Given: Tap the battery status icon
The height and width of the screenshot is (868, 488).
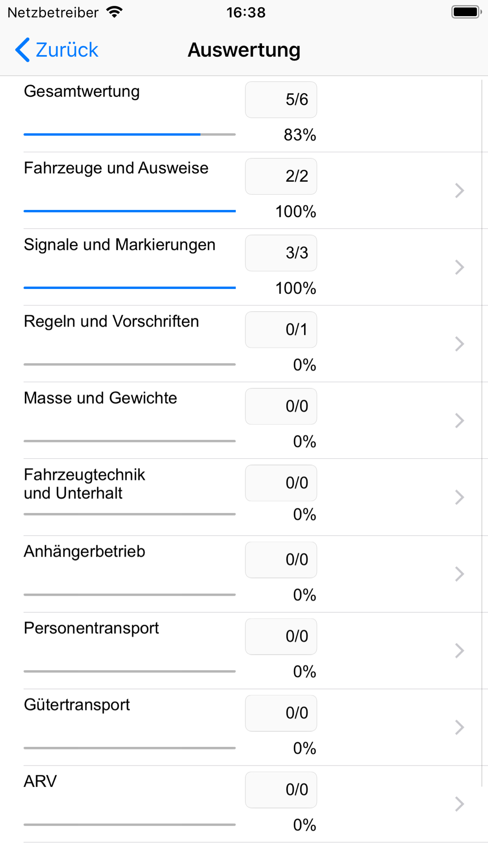Looking at the screenshot, I should (x=467, y=12).
